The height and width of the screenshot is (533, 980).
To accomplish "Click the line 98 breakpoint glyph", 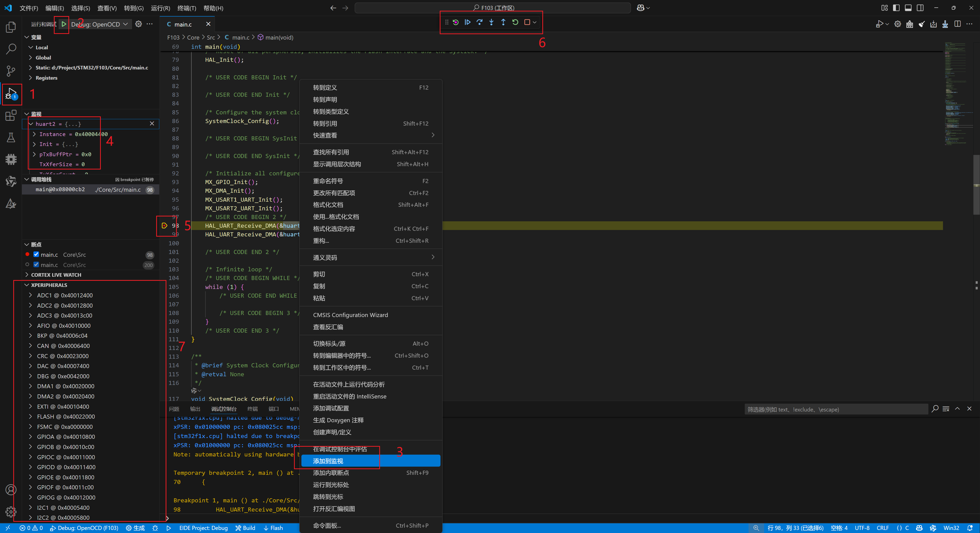I will pyautogui.click(x=164, y=226).
